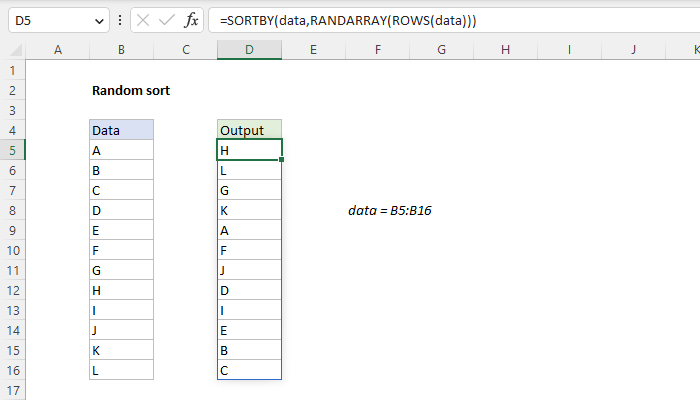Select row 16 header
The image size is (700, 400).
pyautogui.click(x=12, y=371)
